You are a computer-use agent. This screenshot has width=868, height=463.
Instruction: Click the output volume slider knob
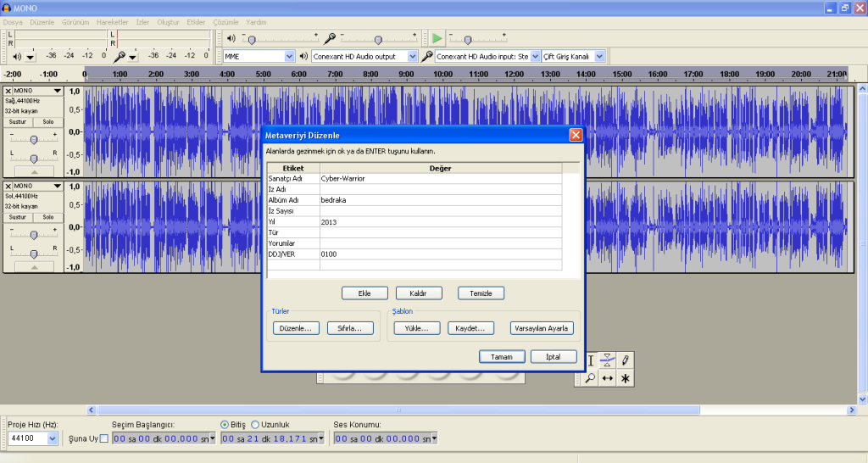252,40
